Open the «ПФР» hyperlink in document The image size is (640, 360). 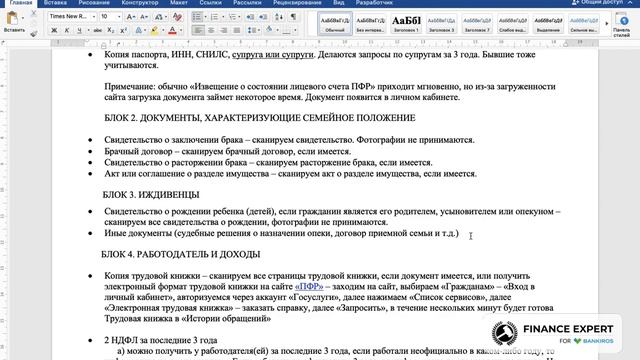tap(309, 287)
